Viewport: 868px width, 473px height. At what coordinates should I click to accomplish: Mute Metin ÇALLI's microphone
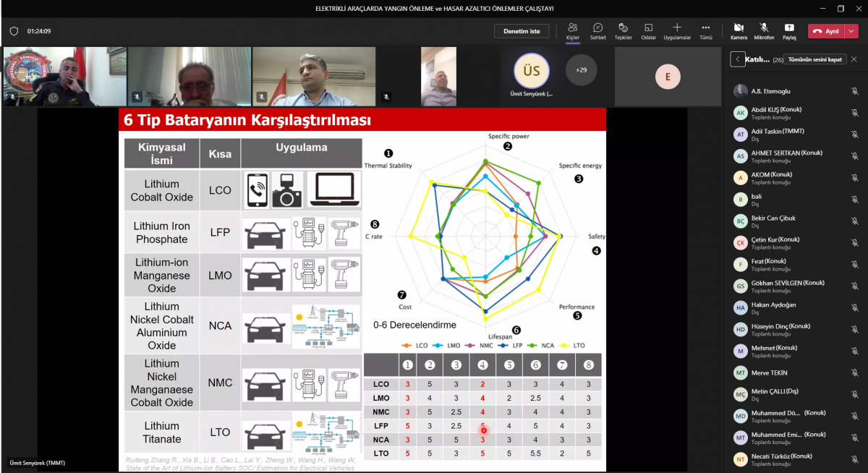[854, 395]
